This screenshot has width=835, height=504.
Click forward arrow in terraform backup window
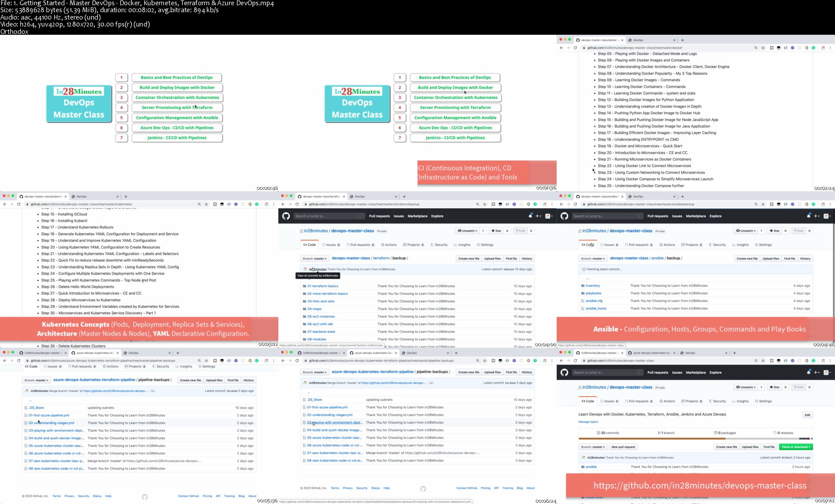pos(290,204)
